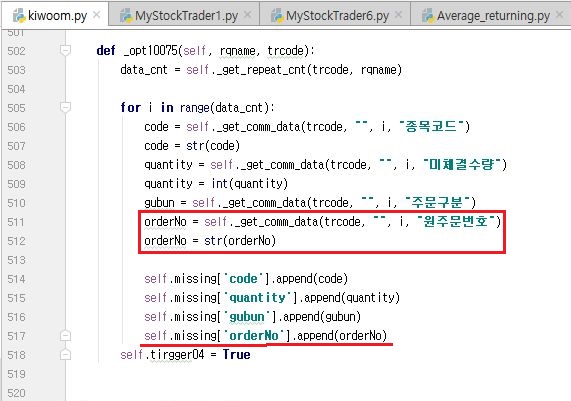Click the 'gubun' dictionary key on line 516
Viewport: 571px width, 401px height.
click(x=247, y=317)
